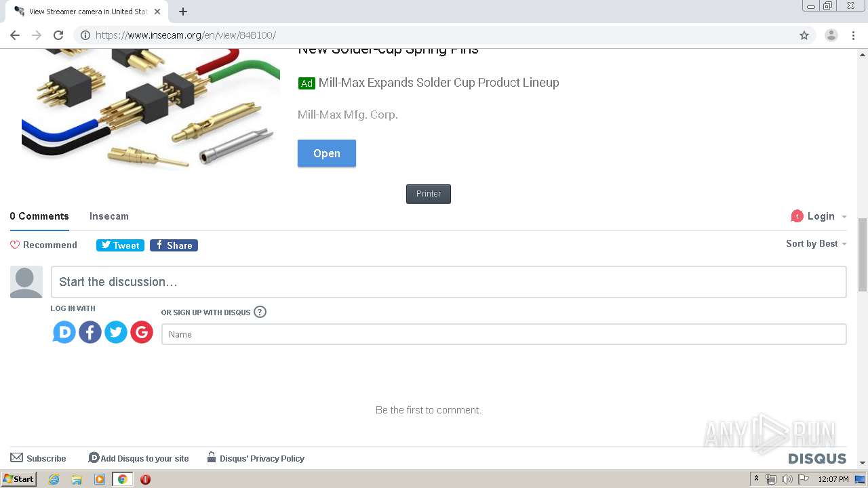The height and width of the screenshot is (488, 868).
Task: Click the Action Center flag icon
Action: pos(804,479)
